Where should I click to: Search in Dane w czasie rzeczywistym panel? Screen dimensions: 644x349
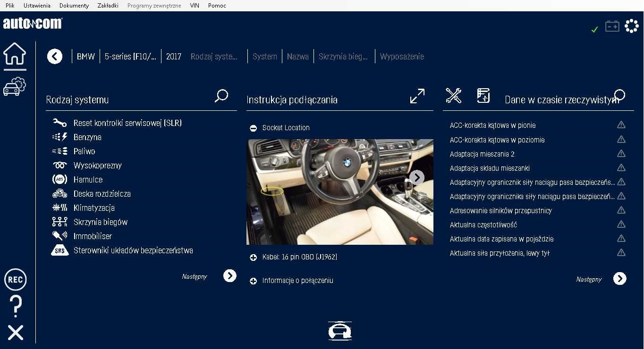(619, 96)
